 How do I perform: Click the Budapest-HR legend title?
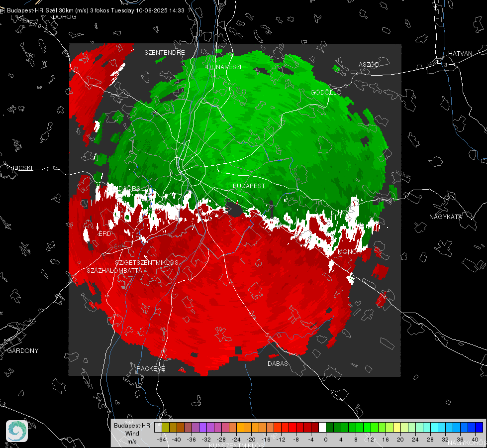132,425
